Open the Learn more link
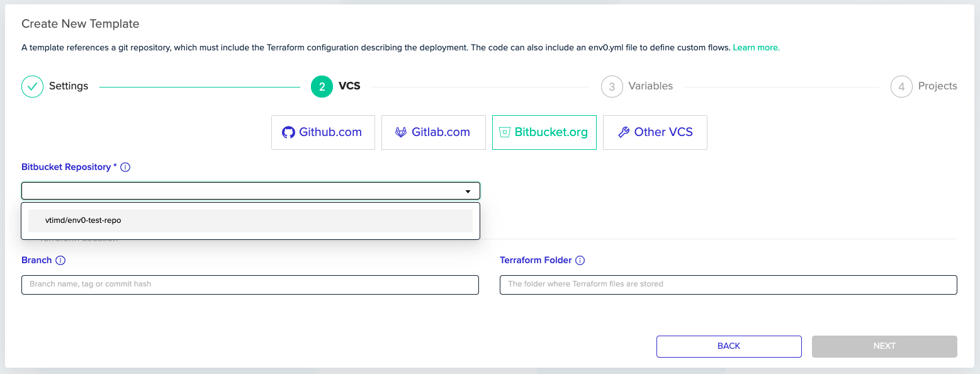Viewport: 980px width, 374px height. click(x=756, y=47)
